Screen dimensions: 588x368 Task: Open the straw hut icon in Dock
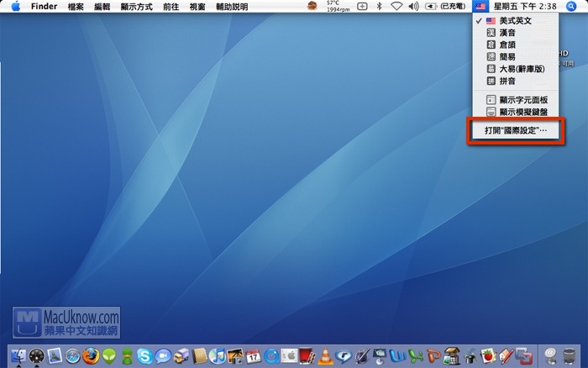click(x=452, y=355)
